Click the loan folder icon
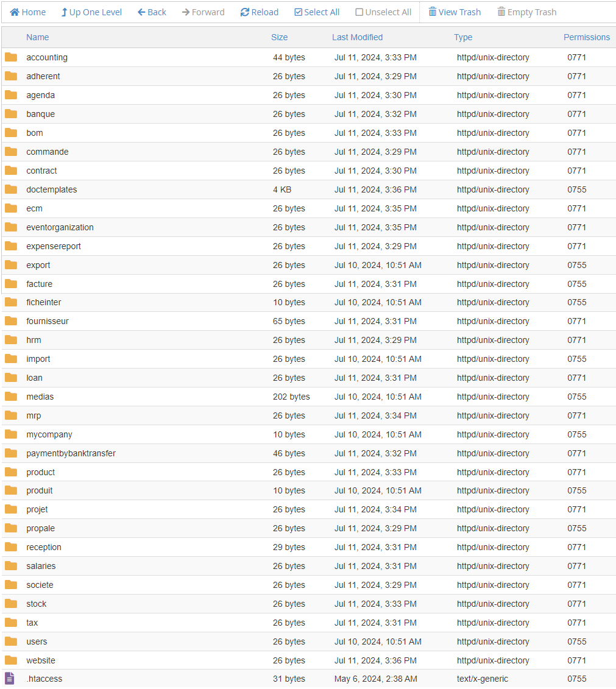 [11, 378]
